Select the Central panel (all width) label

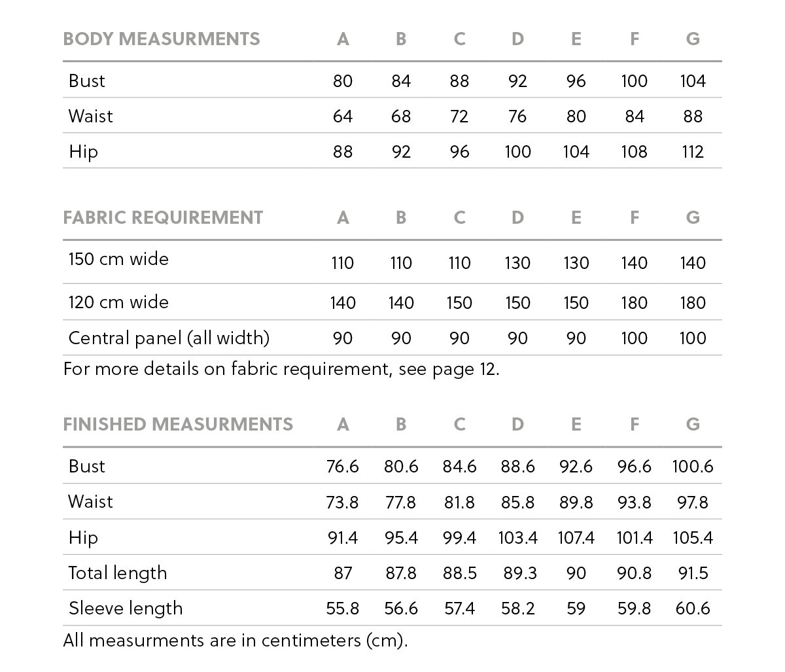coord(169,338)
